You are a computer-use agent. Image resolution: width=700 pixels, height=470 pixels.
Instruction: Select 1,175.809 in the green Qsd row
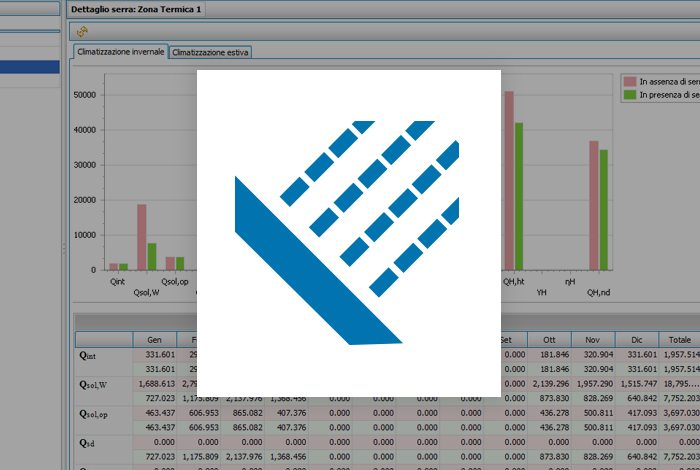coord(200,457)
